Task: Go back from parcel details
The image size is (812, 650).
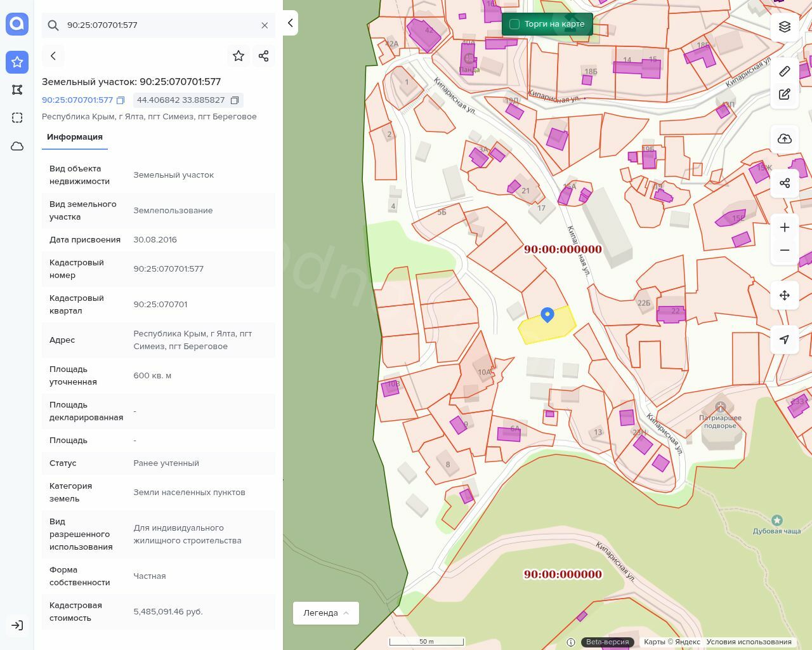Action: [53, 56]
